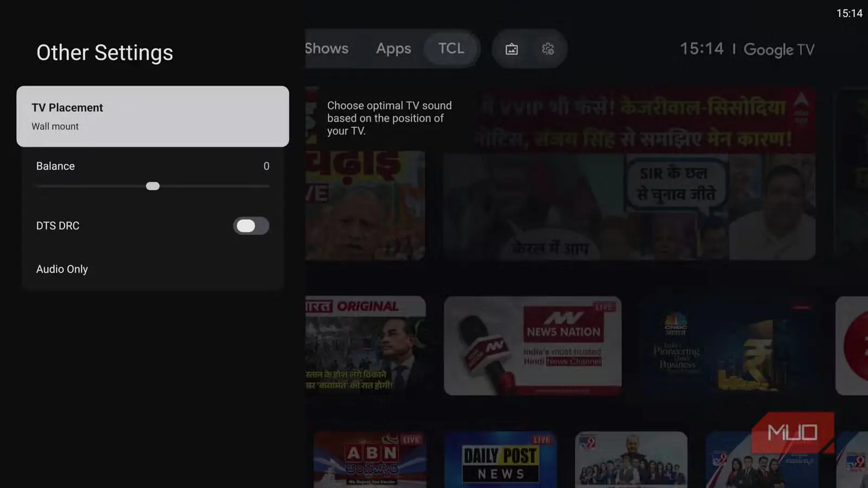Open the Original news program tile

tap(366, 345)
